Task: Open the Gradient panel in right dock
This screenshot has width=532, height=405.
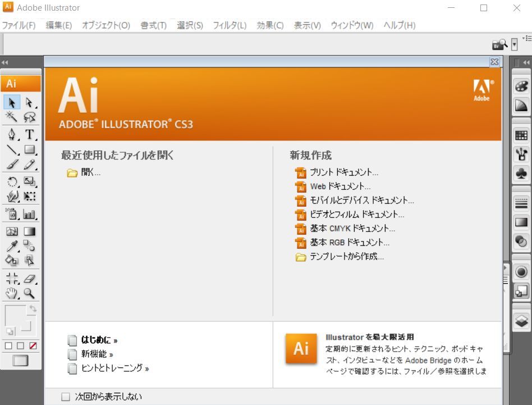Action: point(521,222)
